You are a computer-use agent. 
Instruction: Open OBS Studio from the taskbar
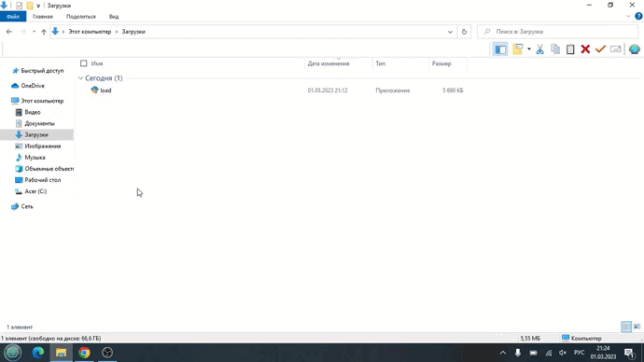pyautogui.click(x=107, y=353)
